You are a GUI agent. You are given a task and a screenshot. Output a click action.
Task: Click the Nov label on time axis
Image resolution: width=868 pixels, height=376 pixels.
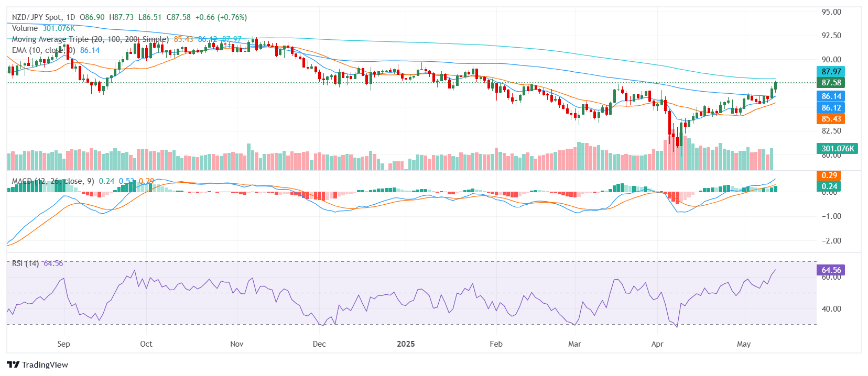(x=237, y=344)
